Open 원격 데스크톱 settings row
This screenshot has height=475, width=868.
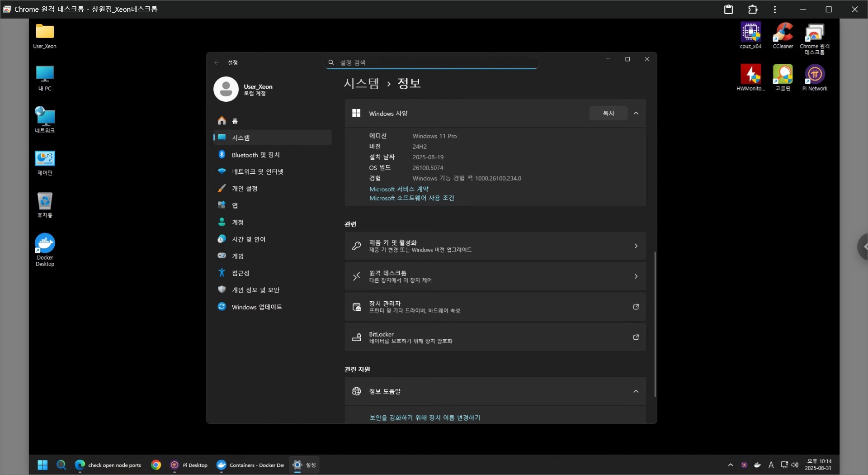495,276
